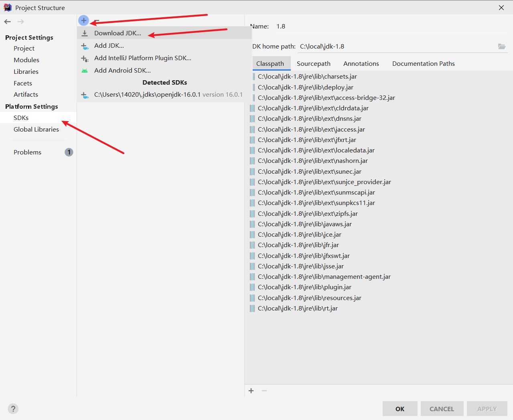The width and height of the screenshot is (513, 420).
Task: Select zipfs.jar classpath entry
Action: pos(308,214)
